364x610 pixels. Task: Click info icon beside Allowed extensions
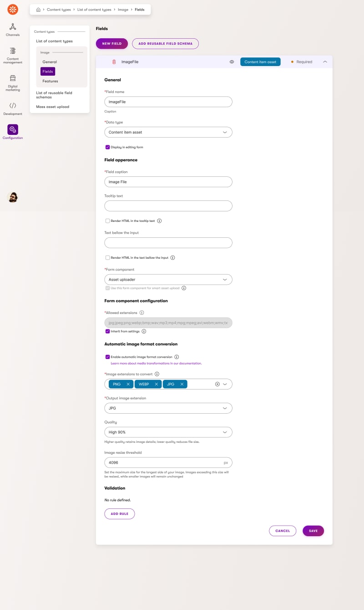point(142,313)
